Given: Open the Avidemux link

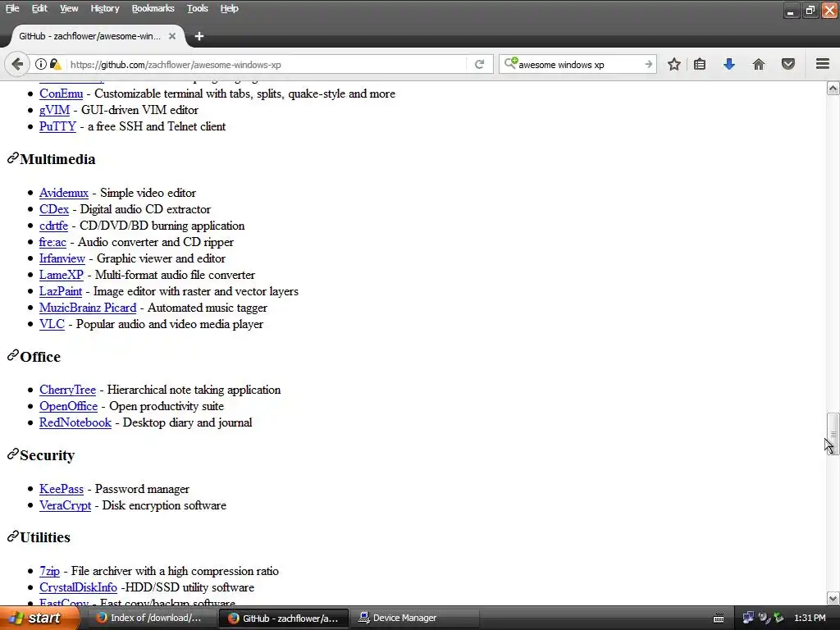Looking at the screenshot, I should [64, 193].
